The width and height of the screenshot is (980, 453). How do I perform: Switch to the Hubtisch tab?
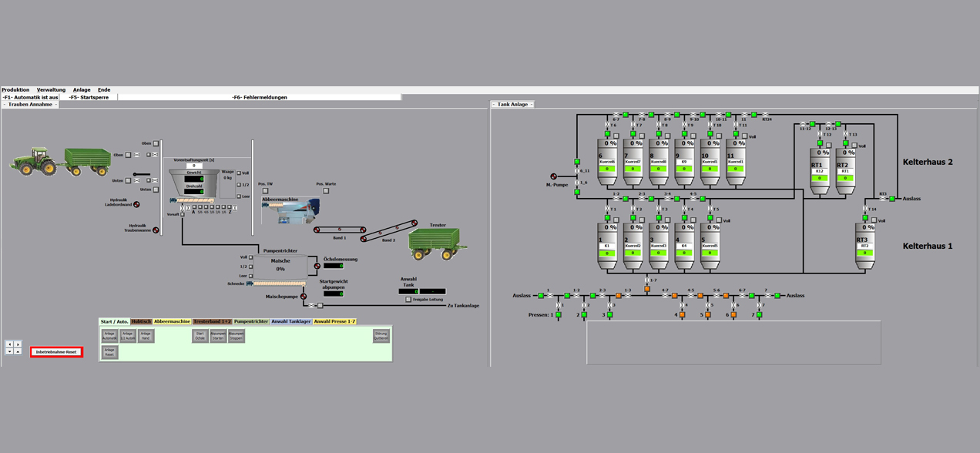coord(141,321)
